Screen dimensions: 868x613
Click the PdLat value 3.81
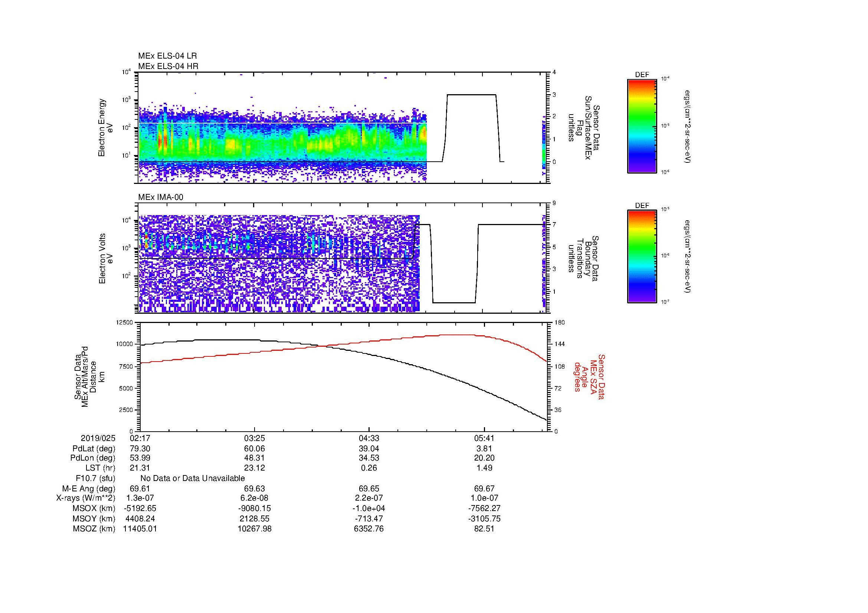click(x=484, y=449)
